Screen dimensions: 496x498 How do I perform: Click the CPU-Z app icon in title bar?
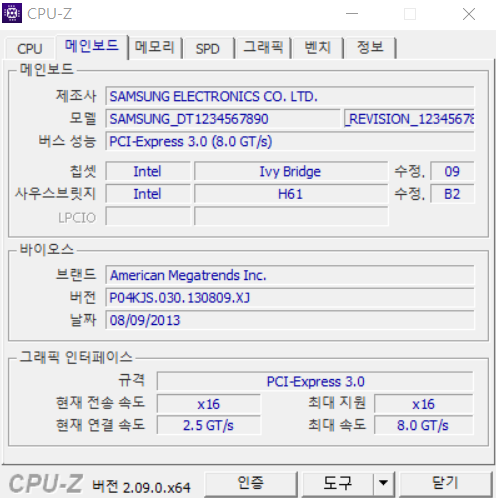click(x=12, y=13)
